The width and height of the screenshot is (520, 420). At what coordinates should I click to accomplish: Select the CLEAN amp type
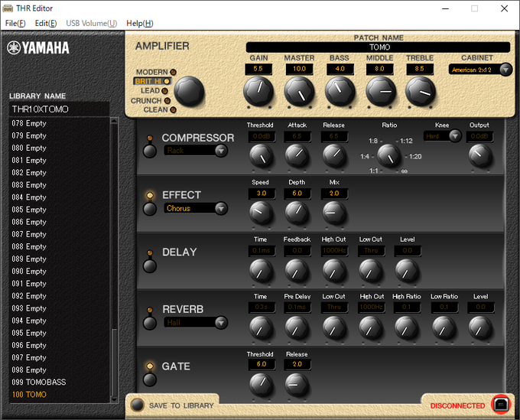coord(160,110)
